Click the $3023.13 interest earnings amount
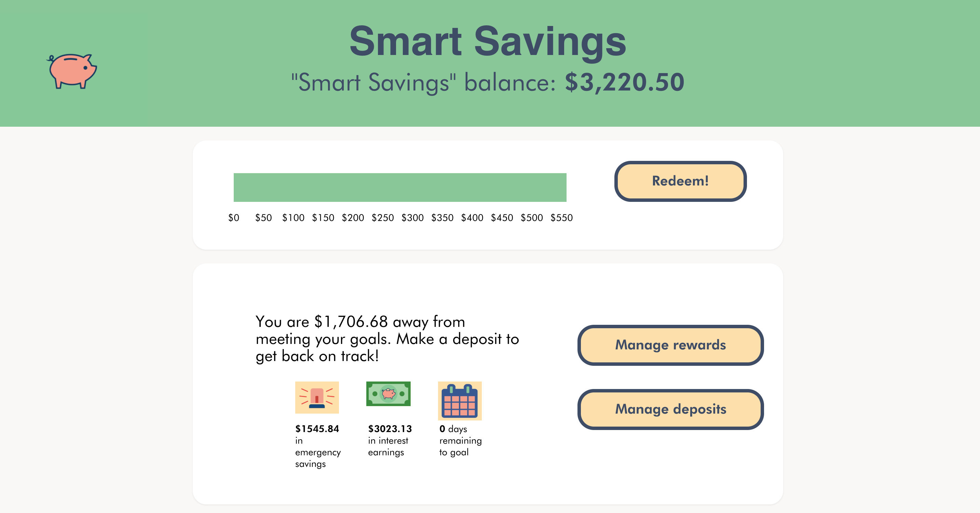 coord(390,429)
